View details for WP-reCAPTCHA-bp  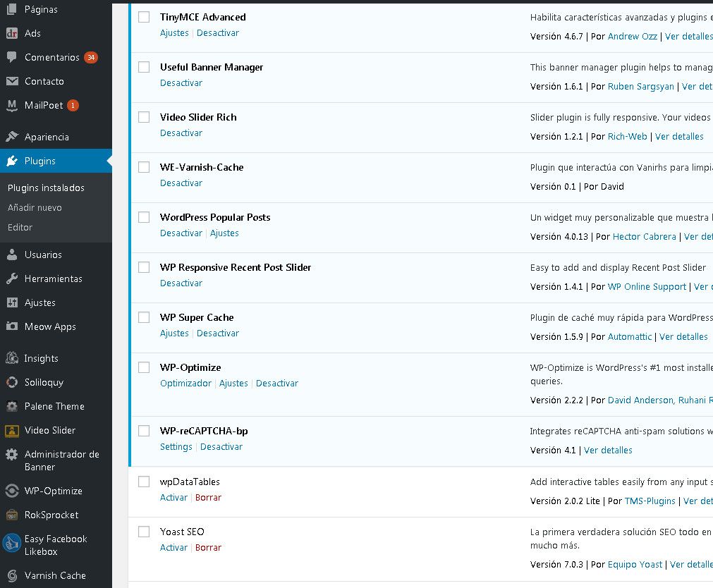608,451
